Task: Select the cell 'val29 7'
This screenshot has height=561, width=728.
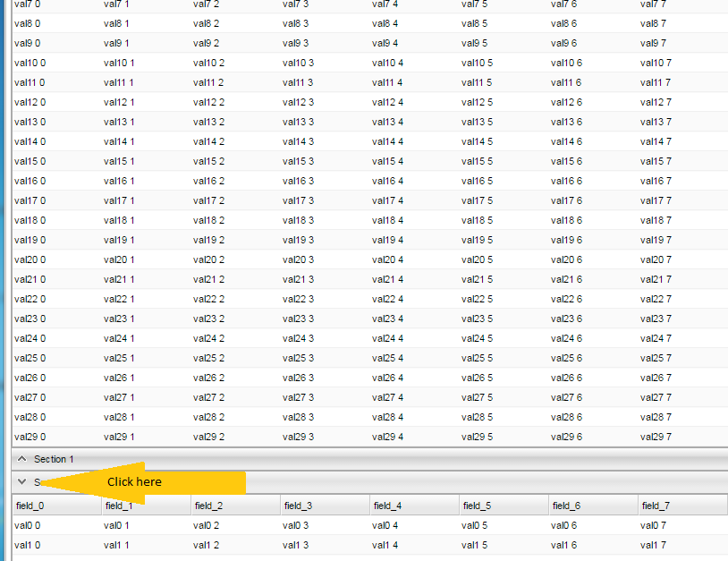Action: 656,437
